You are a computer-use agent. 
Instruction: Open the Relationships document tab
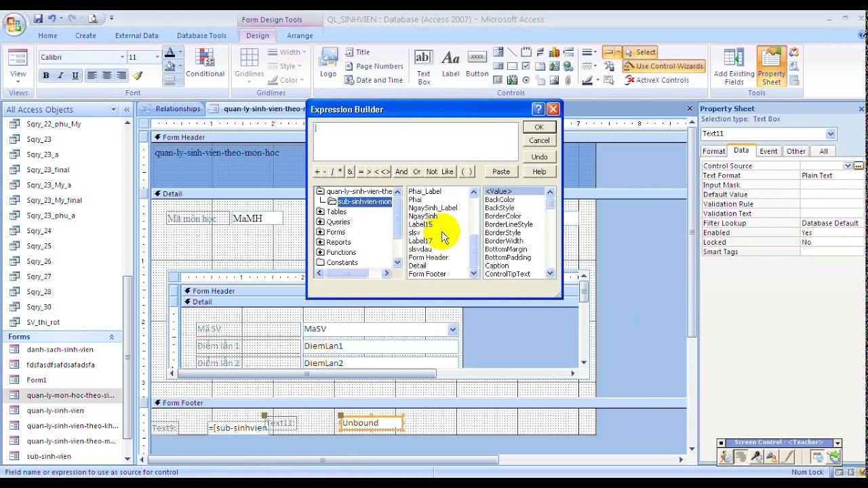(x=171, y=108)
